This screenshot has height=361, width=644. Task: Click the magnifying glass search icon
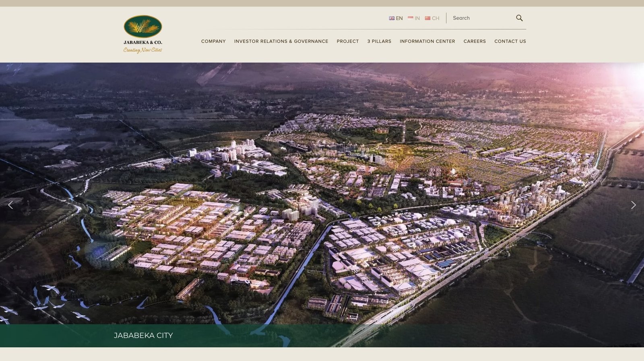519,18
